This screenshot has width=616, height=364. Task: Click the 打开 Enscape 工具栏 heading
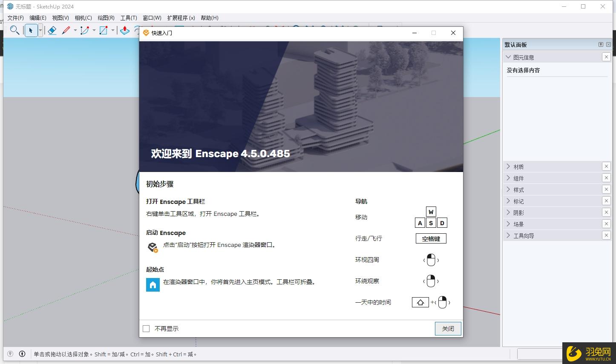coord(176,201)
